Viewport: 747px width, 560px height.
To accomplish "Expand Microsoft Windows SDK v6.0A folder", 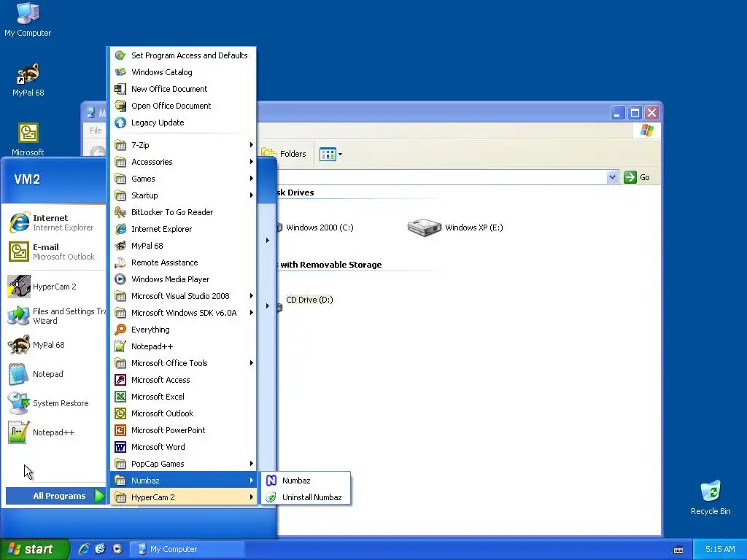I will coord(183,313).
